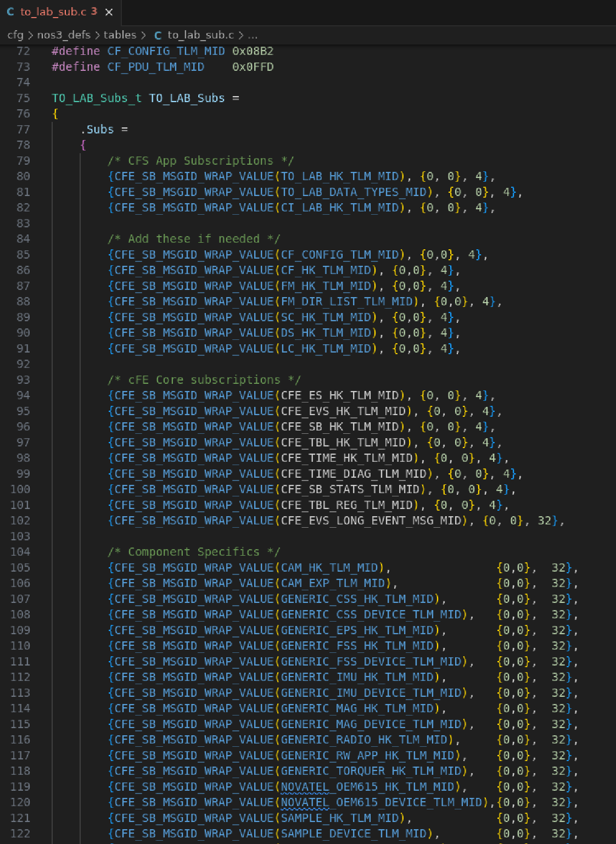Click TO_LAB_Subs_t type name
This screenshot has height=844, width=616.
coord(97,98)
